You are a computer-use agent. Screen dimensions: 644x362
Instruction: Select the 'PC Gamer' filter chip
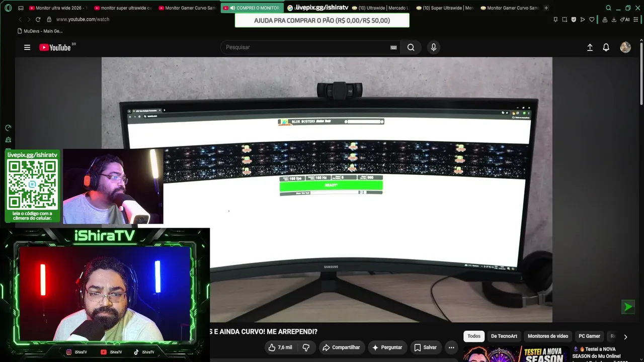tap(589, 336)
